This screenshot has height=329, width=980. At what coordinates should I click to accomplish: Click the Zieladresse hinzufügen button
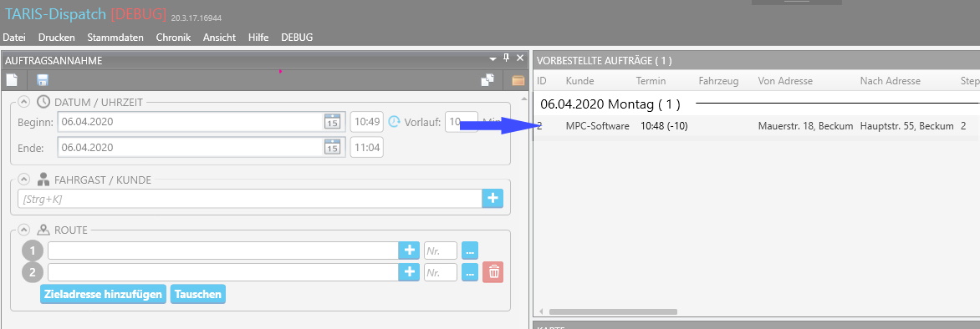point(104,294)
